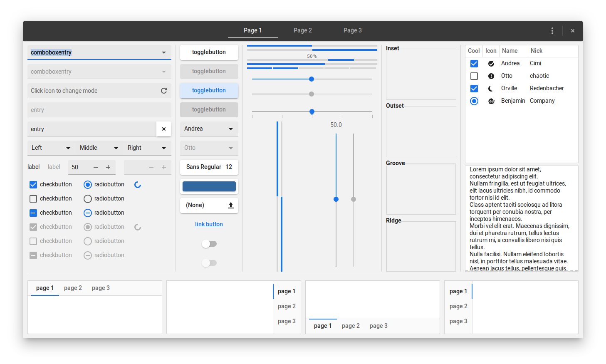Click the blue color chooser button
Screen dimensions: 606x364
209,186
